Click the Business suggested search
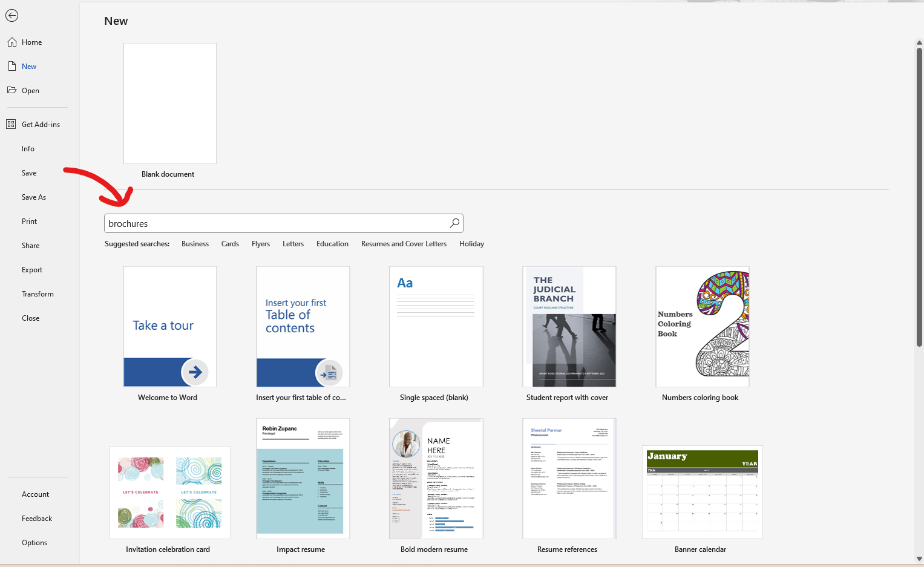Image resolution: width=924 pixels, height=567 pixels. [195, 243]
